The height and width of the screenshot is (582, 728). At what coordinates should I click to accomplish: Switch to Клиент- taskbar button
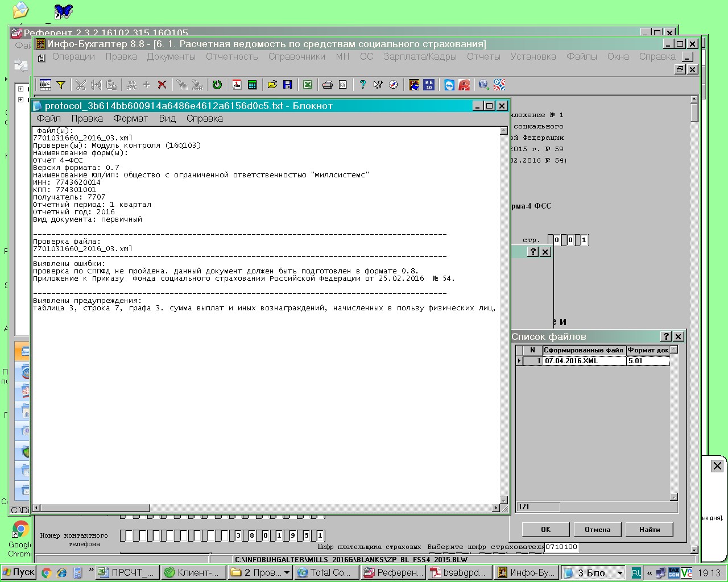pyautogui.click(x=193, y=572)
